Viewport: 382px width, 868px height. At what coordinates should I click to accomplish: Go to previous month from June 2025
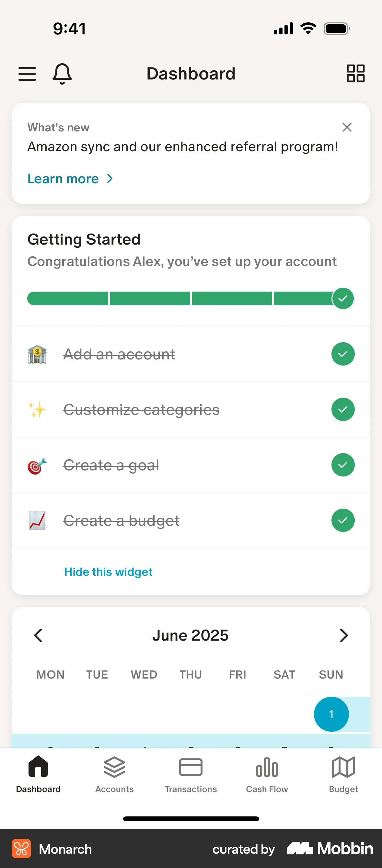[x=38, y=635]
